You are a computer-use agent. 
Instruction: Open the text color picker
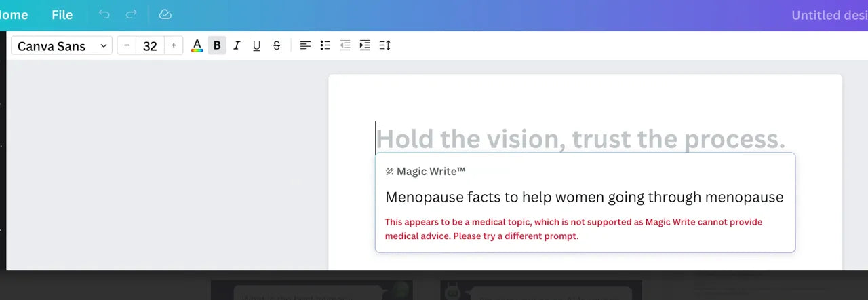[x=197, y=45]
